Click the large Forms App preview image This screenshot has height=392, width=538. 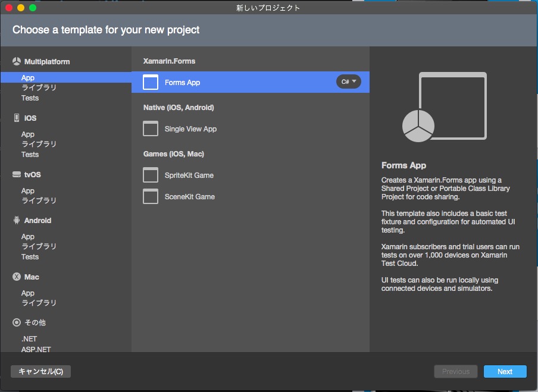(445, 107)
